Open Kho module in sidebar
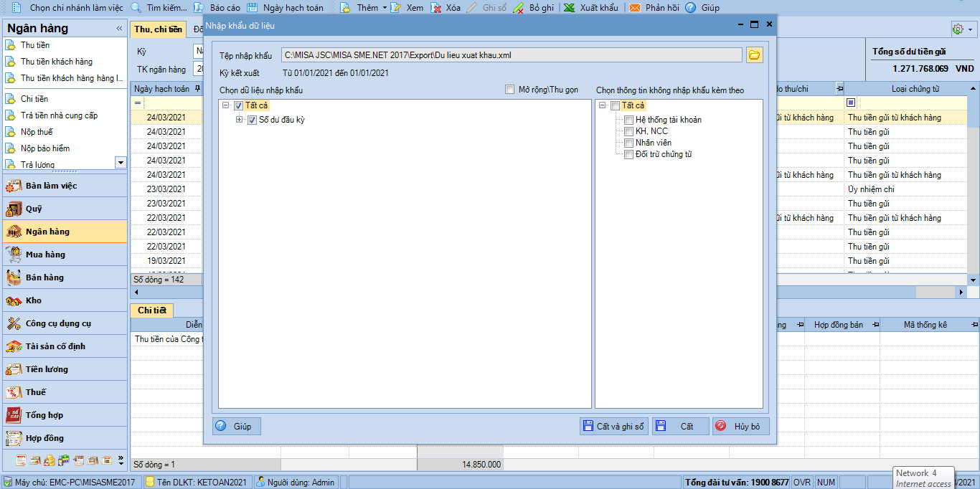 pos(65,300)
